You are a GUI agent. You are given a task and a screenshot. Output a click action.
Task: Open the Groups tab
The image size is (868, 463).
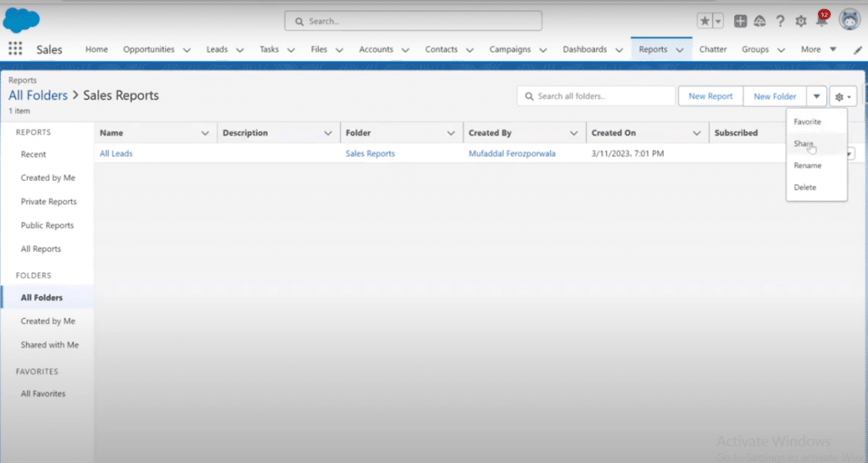[x=755, y=49]
